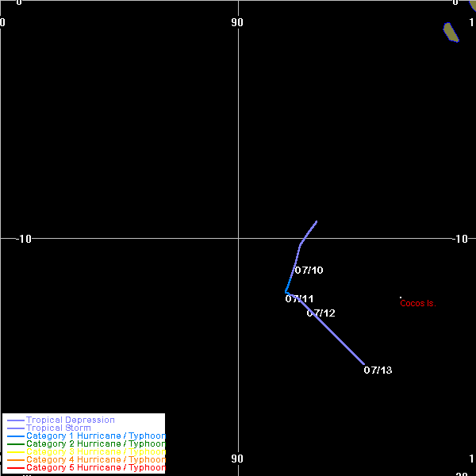Select Category 2 Hurricane / Typhoon legend entry
Image resolution: width=476 pixels, height=476 pixels.
(95, 444)
